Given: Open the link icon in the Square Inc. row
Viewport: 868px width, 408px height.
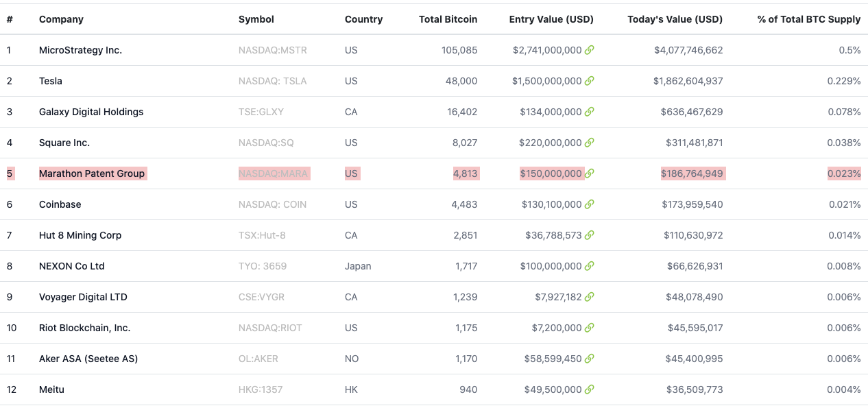Looking at the screenshot, I should coord(589,143).
